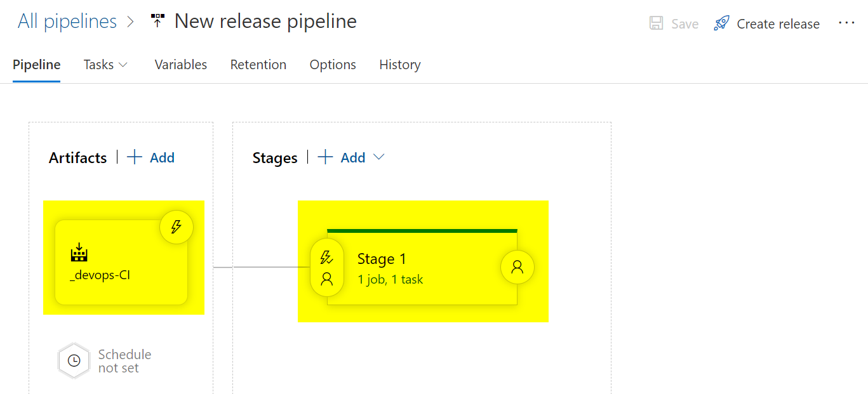Click plus icon to add artifact
The width and height of the screenshot is (868, 394).
tap(135, 157)
